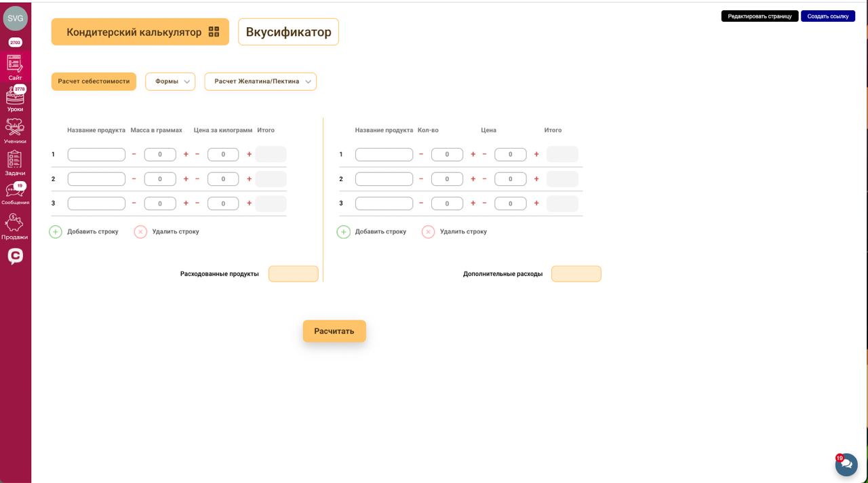This screenshot has height=483, width=868.
Task: Click the green plus Добавить строку icon in extra expenses table
Action: (344, 232)
